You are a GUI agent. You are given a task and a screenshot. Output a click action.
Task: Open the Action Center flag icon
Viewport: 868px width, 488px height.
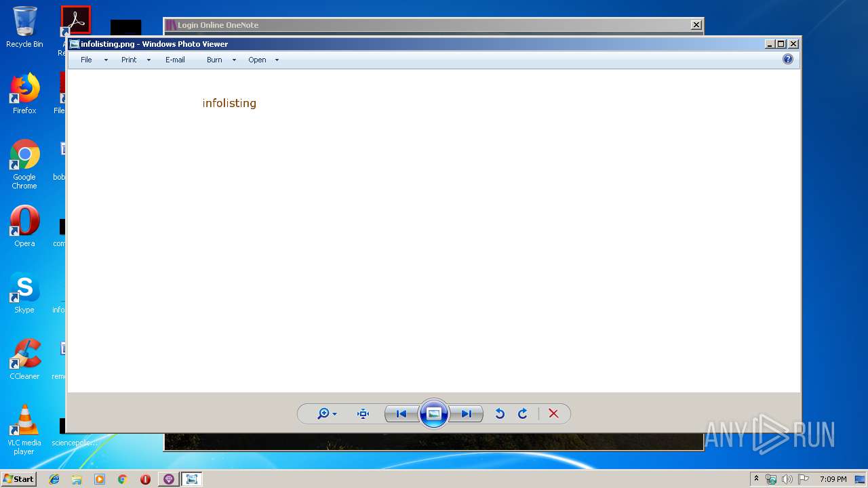click(x=804, y=479)
